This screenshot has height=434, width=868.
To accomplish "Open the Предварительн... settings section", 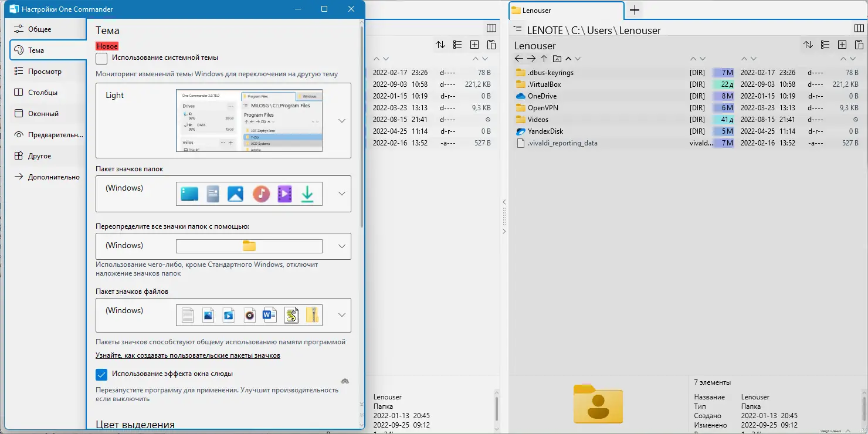I will (48, 134).
